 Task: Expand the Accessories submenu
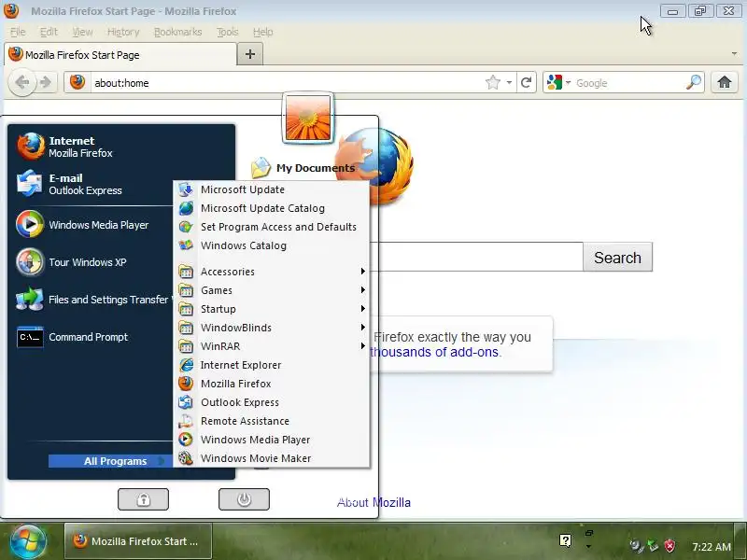272,272
